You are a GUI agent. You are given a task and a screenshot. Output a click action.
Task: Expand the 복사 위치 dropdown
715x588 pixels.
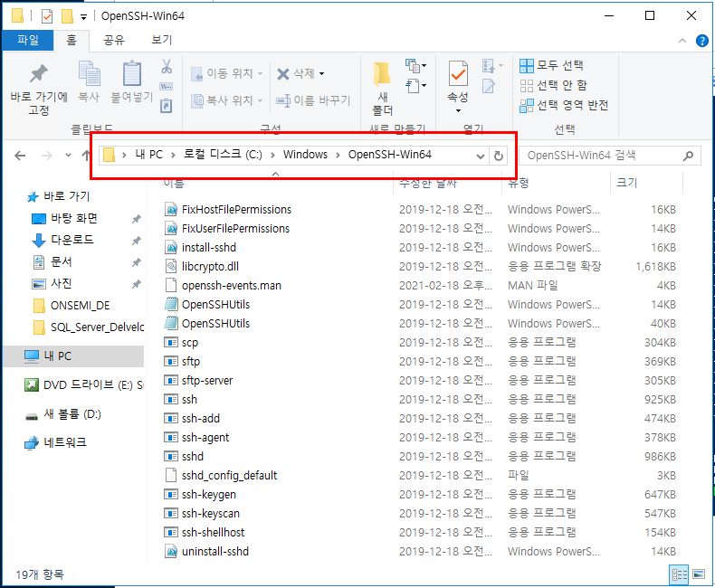click(261, 100)
